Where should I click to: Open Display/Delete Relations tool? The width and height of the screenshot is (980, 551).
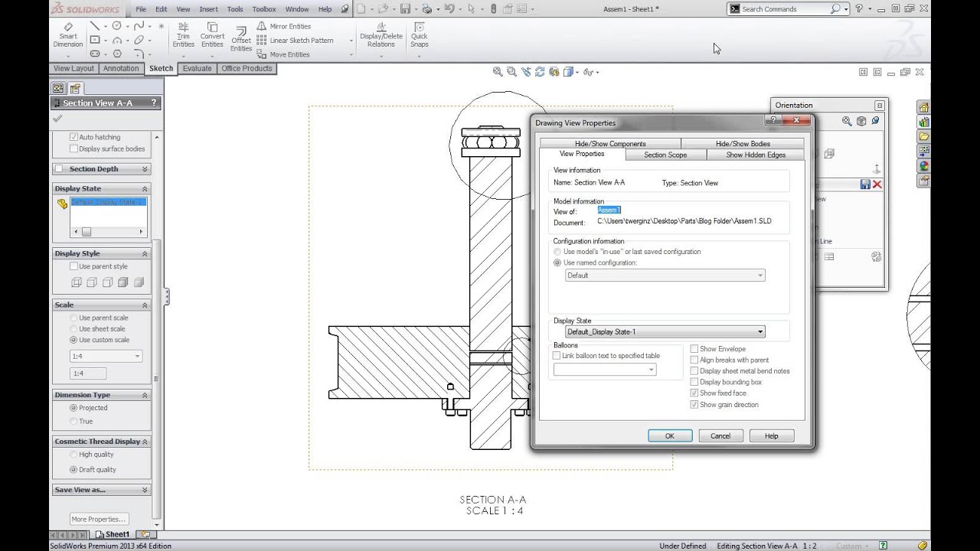point(381,35)
